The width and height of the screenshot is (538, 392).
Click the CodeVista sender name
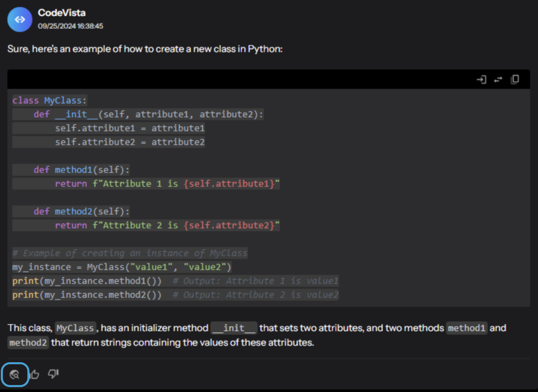62,13
